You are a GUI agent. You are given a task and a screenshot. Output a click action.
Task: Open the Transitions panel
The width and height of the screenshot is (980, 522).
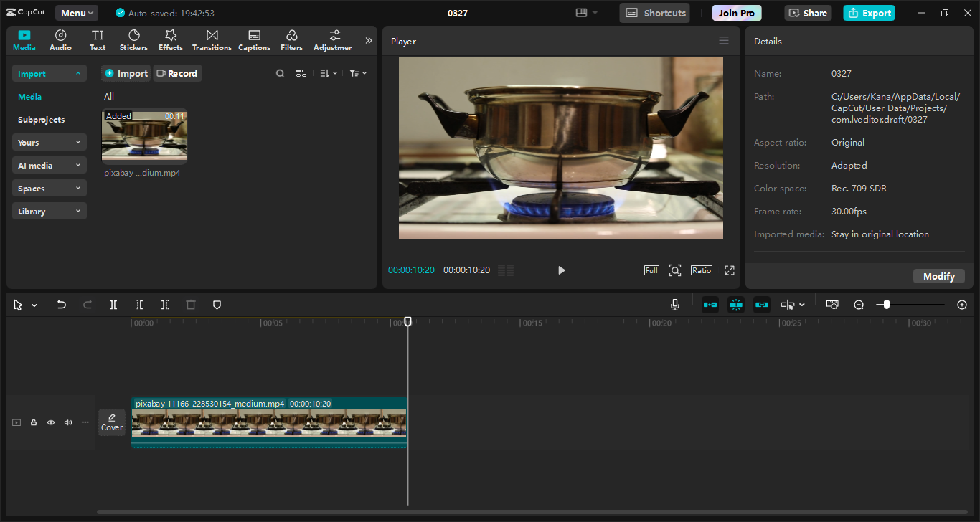click(x=212, y=40)
